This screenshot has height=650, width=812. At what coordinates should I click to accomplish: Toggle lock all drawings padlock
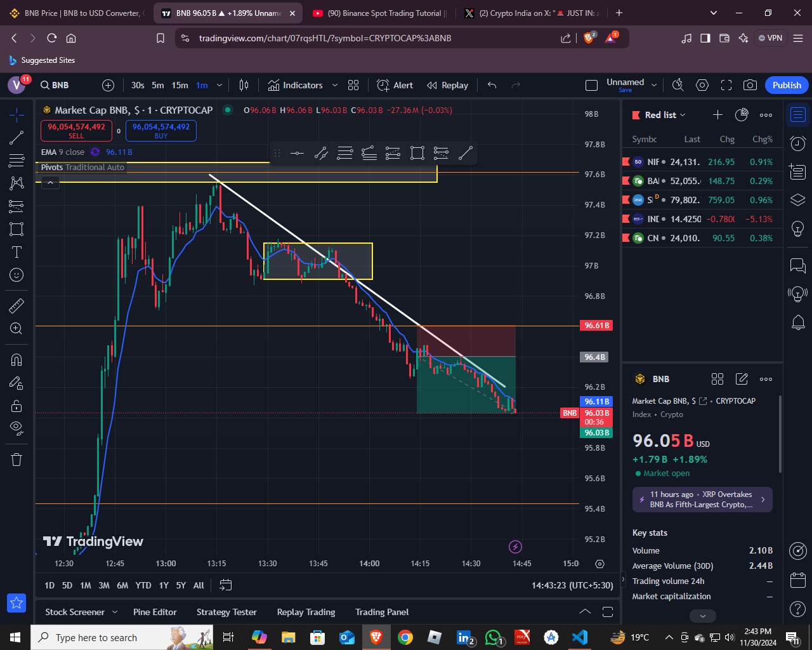(x=16, y=406)
